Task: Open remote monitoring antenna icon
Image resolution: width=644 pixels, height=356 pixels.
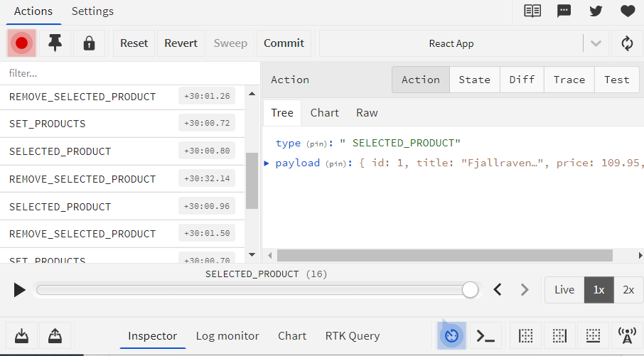Action: (627, 336)
